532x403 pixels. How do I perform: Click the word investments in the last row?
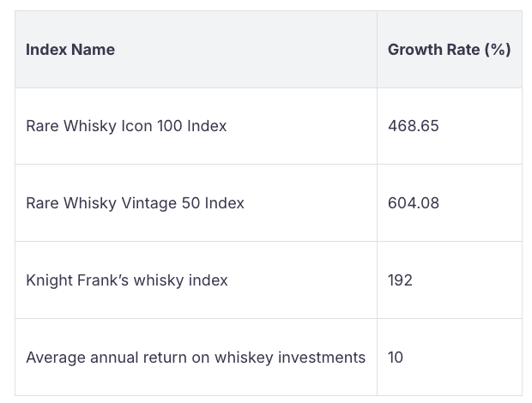click(322, 358)
